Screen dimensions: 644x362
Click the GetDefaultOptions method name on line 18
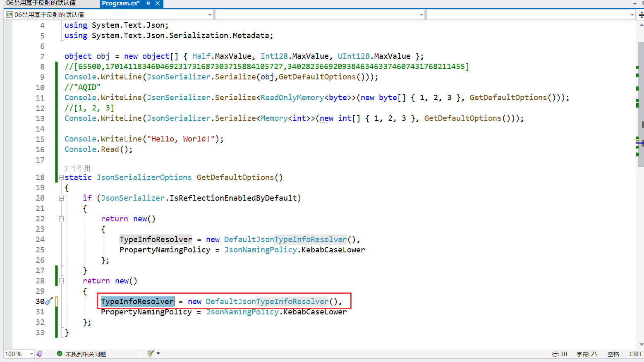point(235,177)
